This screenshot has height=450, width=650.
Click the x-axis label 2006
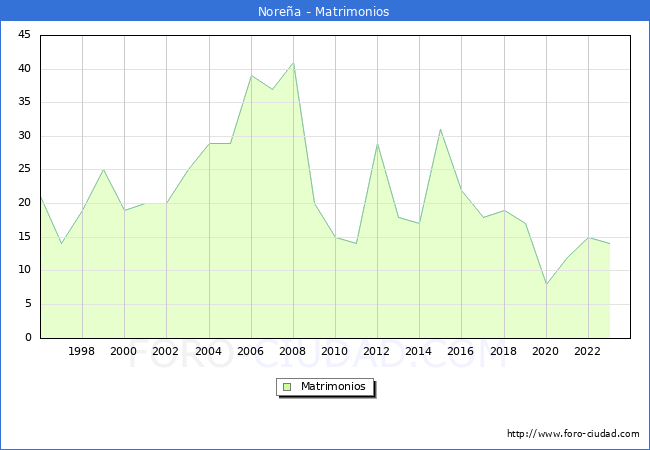tap(250, 351)
